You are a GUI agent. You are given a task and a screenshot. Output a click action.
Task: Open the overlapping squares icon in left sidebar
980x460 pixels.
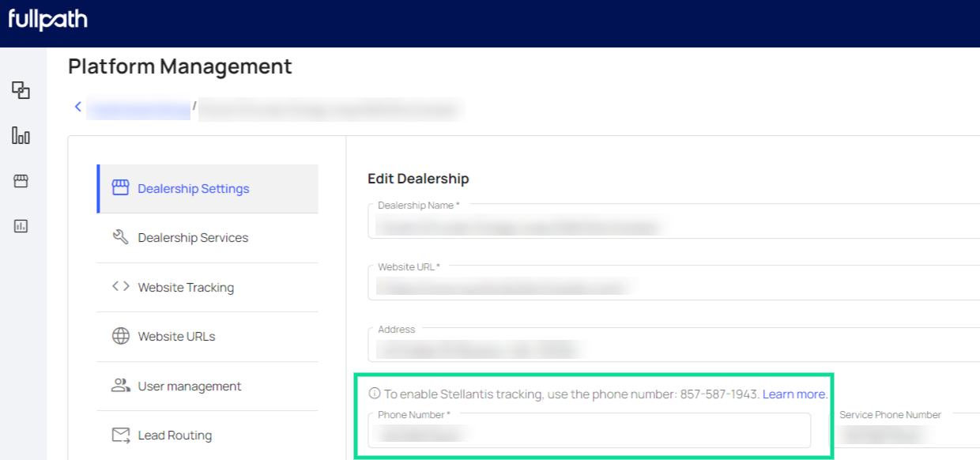pos(21,90)
